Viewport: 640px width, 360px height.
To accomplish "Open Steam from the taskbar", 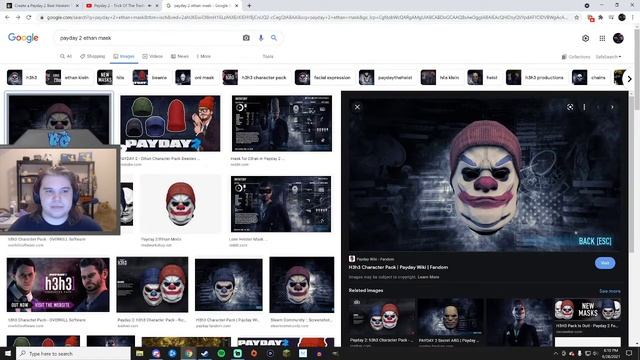I will click(x=204, y=353).
